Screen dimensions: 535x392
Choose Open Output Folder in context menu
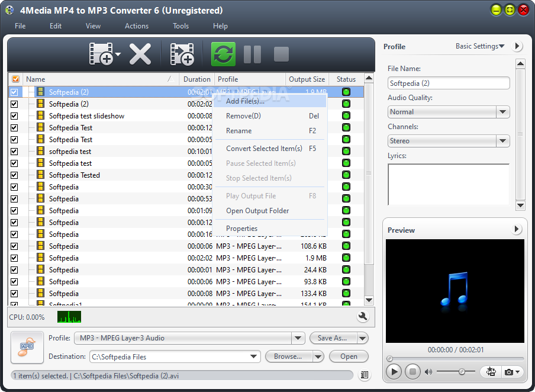point(269,211)
